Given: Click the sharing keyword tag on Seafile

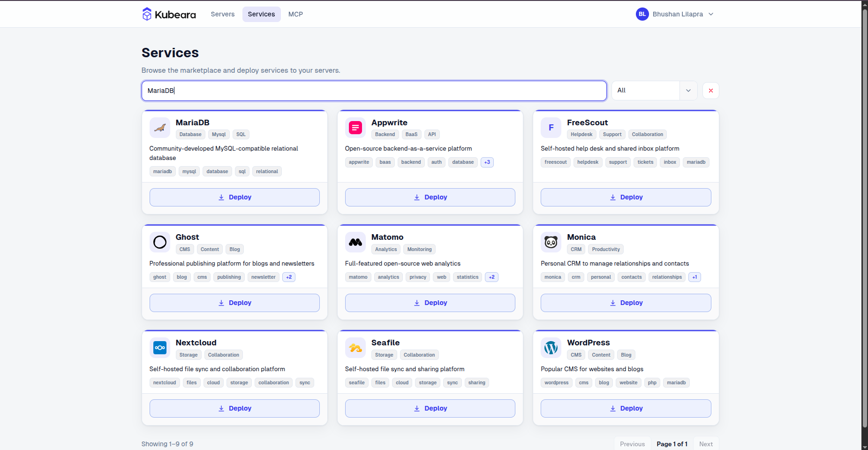Looking at the screenshot, I should [477, 383].
